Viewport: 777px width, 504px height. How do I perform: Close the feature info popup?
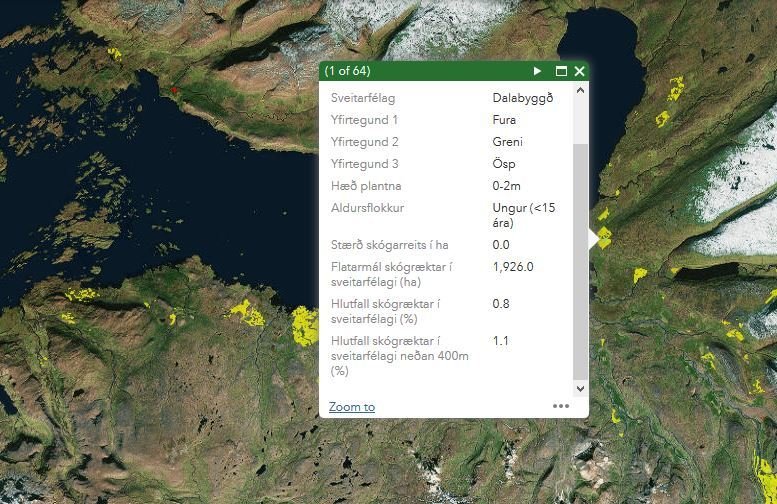click(578, 71)
